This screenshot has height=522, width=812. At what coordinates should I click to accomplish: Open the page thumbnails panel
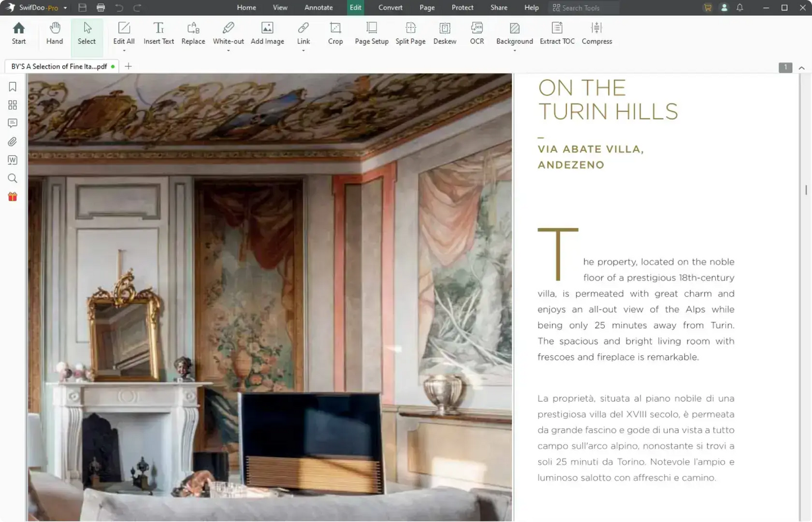click(x=12, y=105)
